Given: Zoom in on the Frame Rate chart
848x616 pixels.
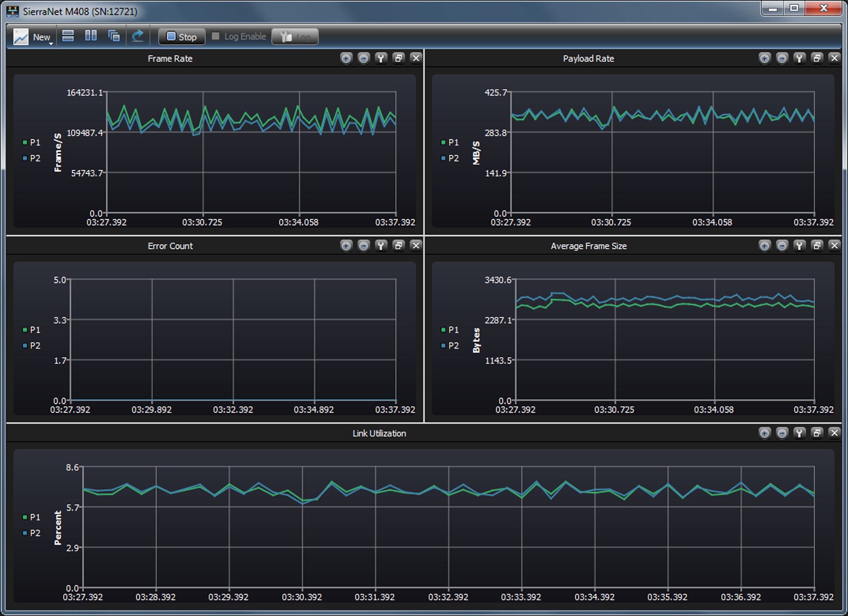Looking at the screenshot, I should 346,58.
